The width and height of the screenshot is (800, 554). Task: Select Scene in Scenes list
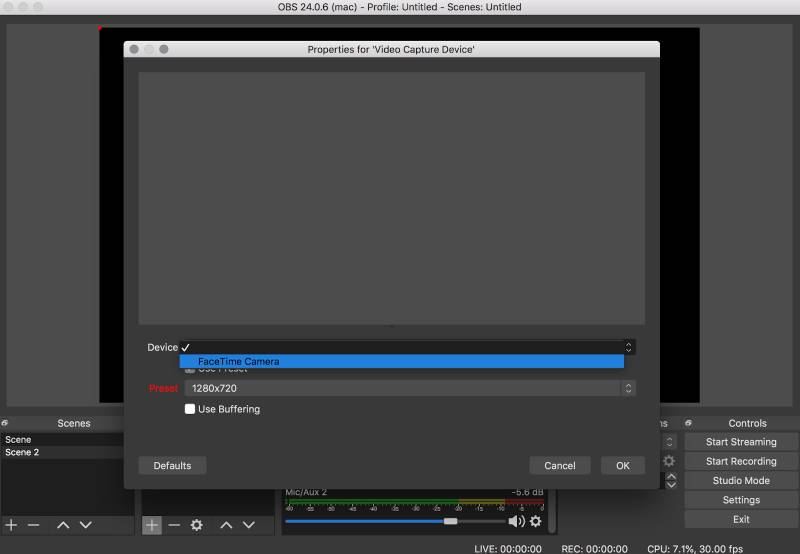click(x=62, y=439)
